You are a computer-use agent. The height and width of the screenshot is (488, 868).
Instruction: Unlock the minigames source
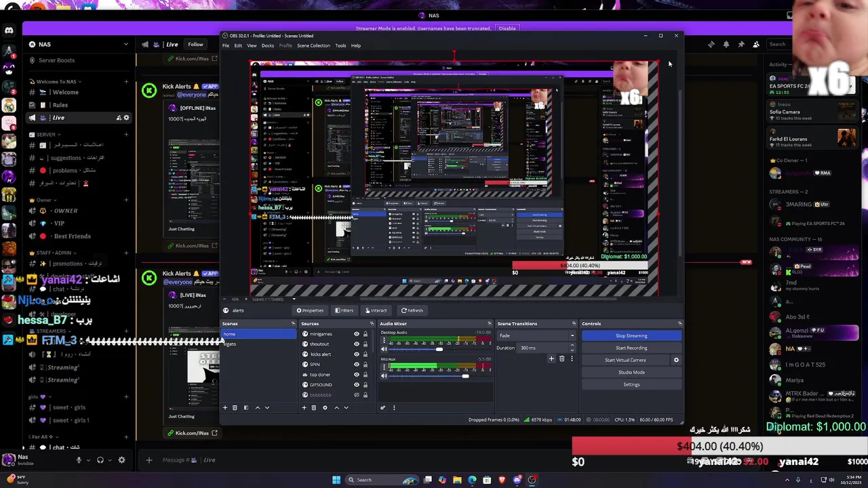(x=366, y=334)
